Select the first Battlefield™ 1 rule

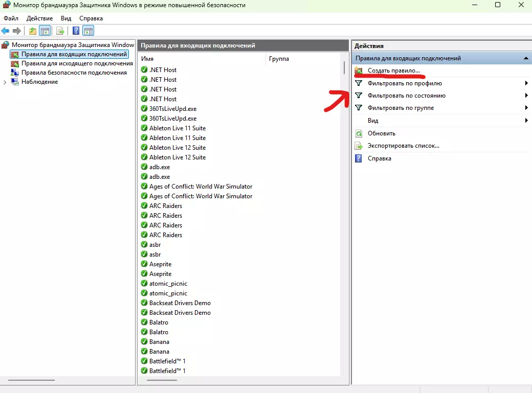(x=167, y=361)
